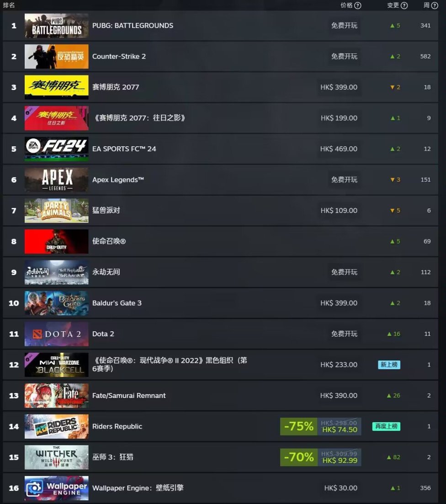Click the Wallpaper Engine logo thumbnail
446x504 pixels.
tap(57, 488)
